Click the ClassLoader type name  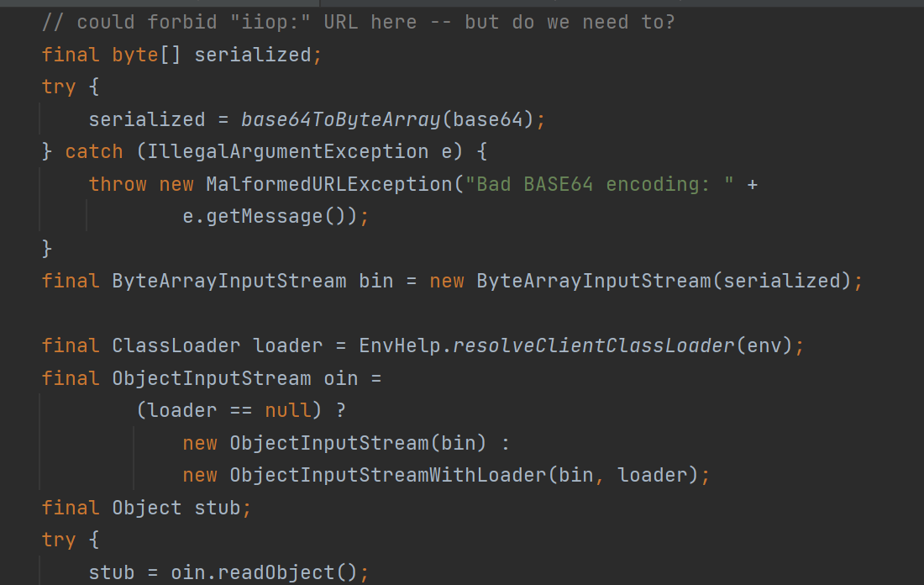[176, 345]
